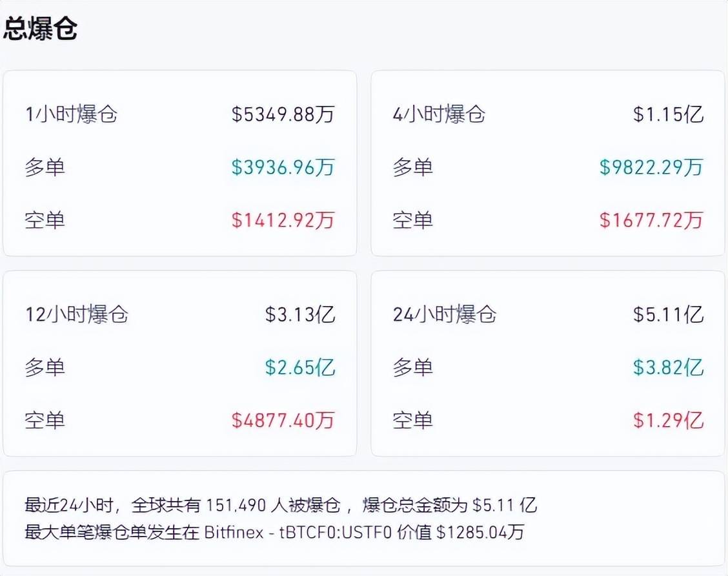The width and height of the screenshot is (728, 576).
Task: Click the green $2.65亿 long value
Action: coord(300,368)
